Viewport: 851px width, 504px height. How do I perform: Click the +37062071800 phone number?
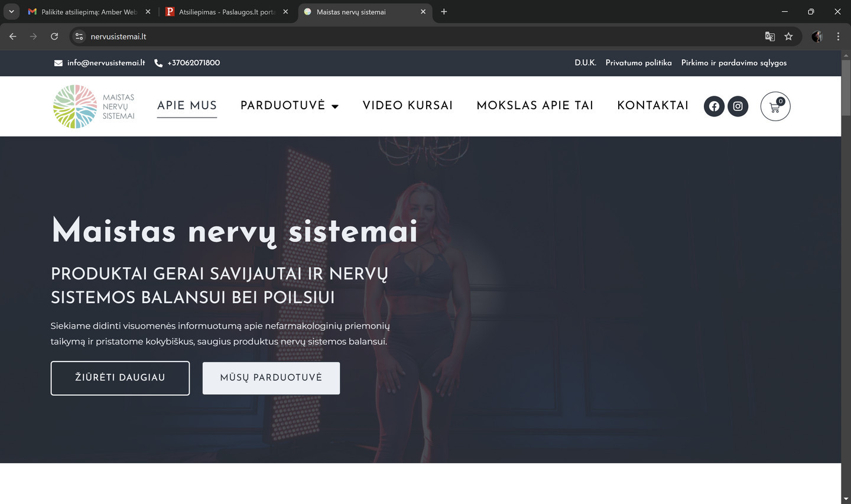pos(194,63)
